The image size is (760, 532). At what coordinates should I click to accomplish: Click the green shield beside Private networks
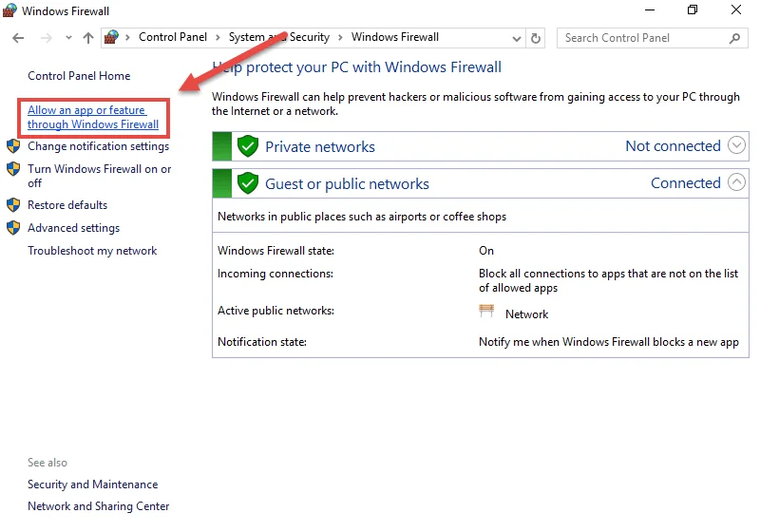coord(248,146)
